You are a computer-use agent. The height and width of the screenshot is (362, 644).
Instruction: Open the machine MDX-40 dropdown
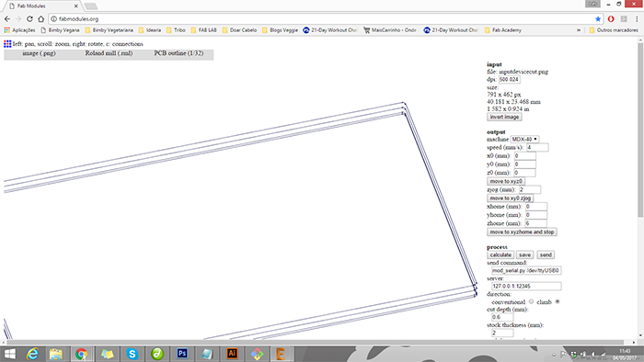click(x=524, y=140)
